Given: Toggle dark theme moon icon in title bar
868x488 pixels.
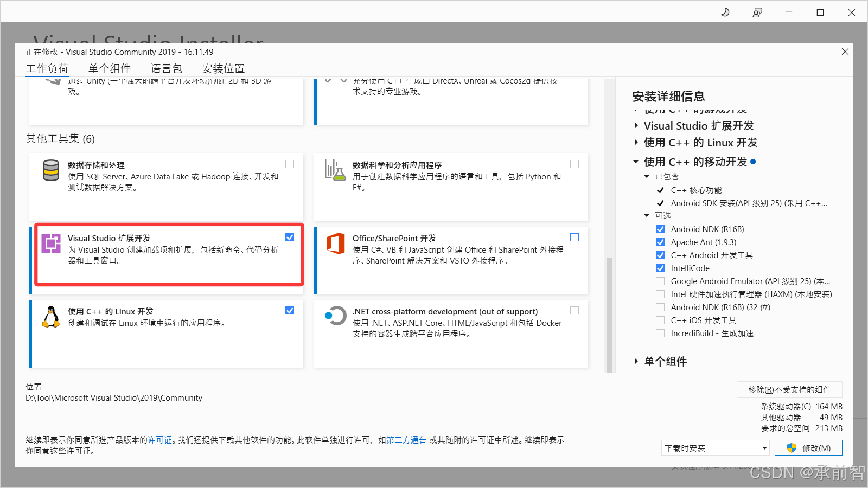Looking at the screenshot, I should [x=725, y=12].
